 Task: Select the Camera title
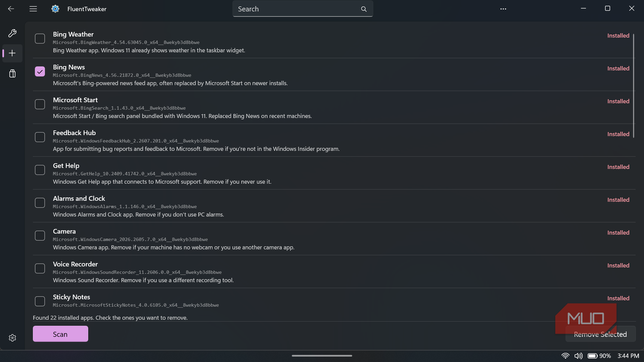pyautogui.click(x=64, y=231)
